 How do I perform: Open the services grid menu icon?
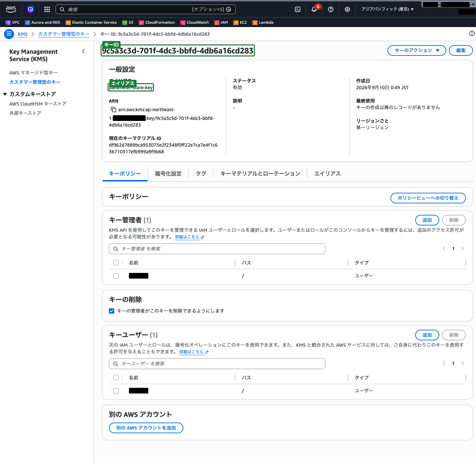pyautogui.click(x=47, y=9)
